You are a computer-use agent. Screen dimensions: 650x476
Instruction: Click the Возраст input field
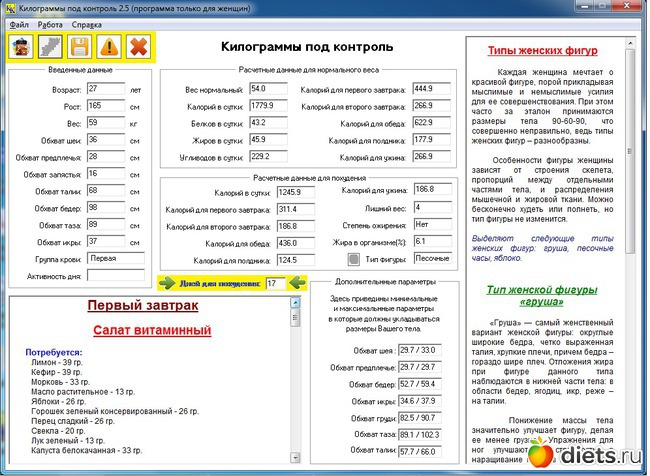click(x=104, y=88)
